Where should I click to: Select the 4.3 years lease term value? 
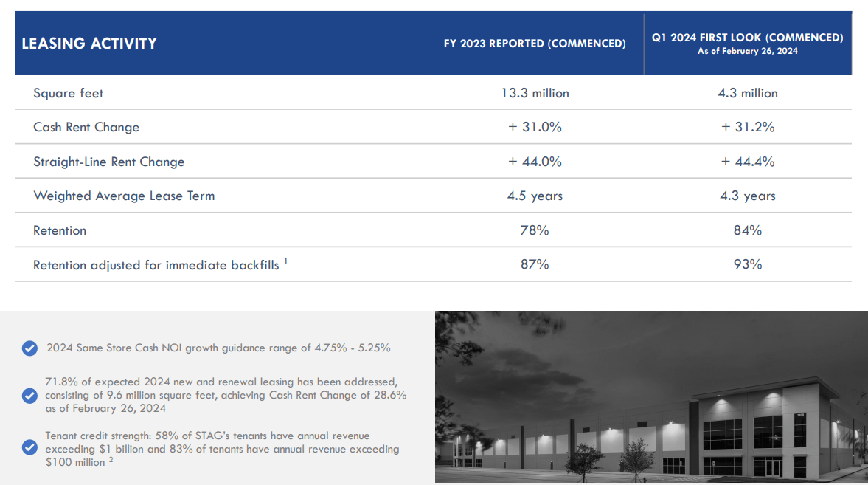(x=747, y=196)
